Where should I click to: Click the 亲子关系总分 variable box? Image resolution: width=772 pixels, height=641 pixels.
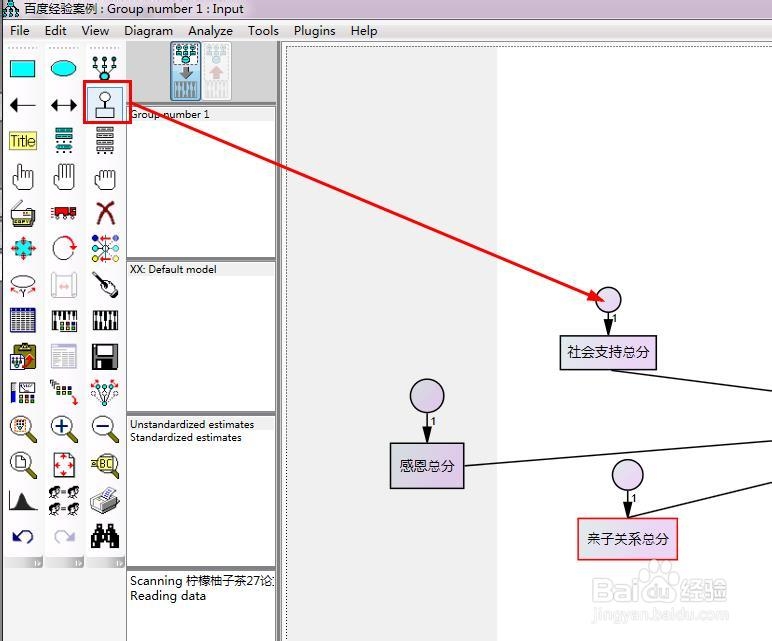[x=627, y=539]
